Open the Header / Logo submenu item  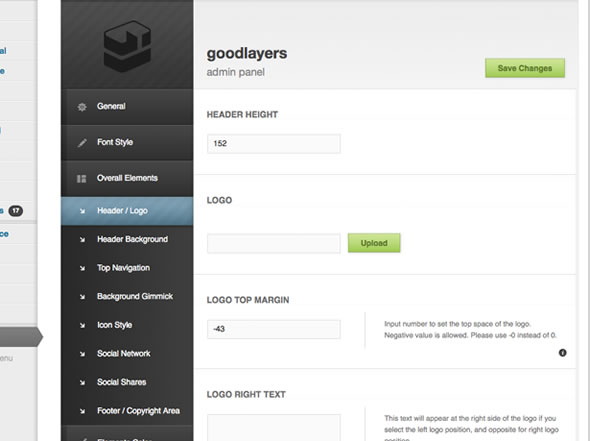click(x=127, y=211)
